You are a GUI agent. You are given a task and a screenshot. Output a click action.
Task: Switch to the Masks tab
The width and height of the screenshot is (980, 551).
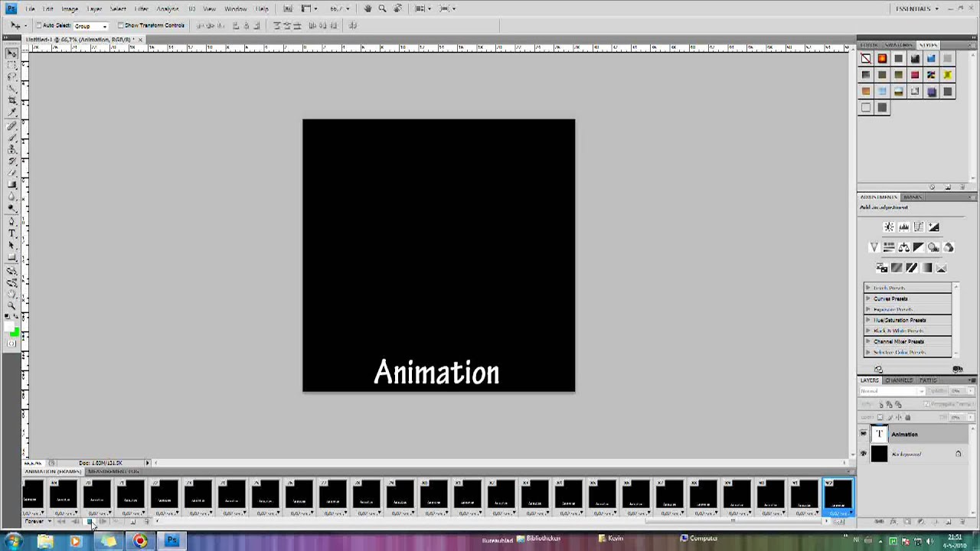coord(913,197)
